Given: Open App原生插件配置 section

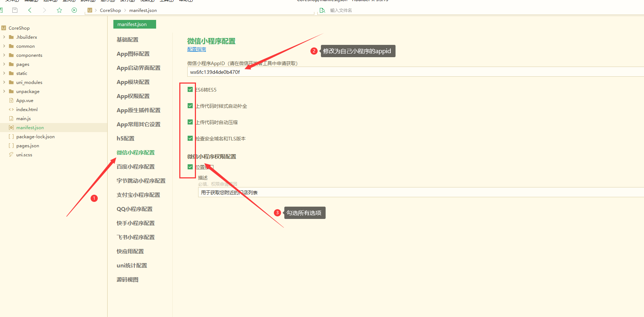Looking at the screenshot, I should click(138, 110).
